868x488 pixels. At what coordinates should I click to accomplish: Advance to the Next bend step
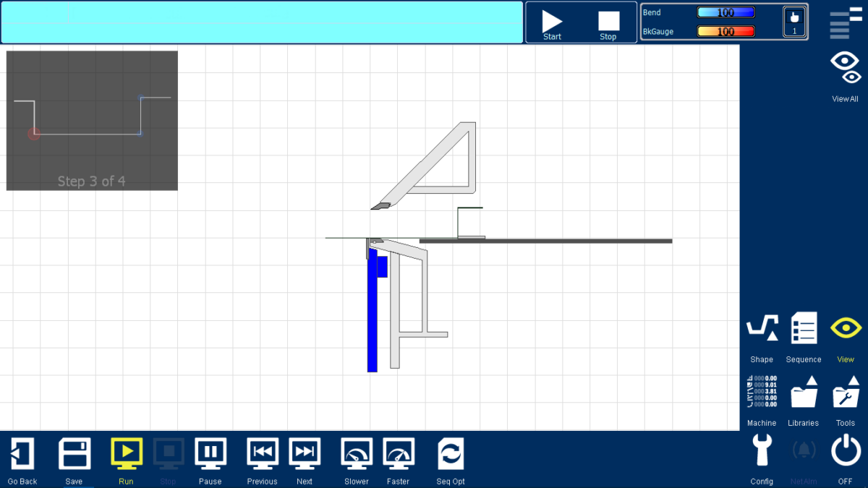point(305,453)
